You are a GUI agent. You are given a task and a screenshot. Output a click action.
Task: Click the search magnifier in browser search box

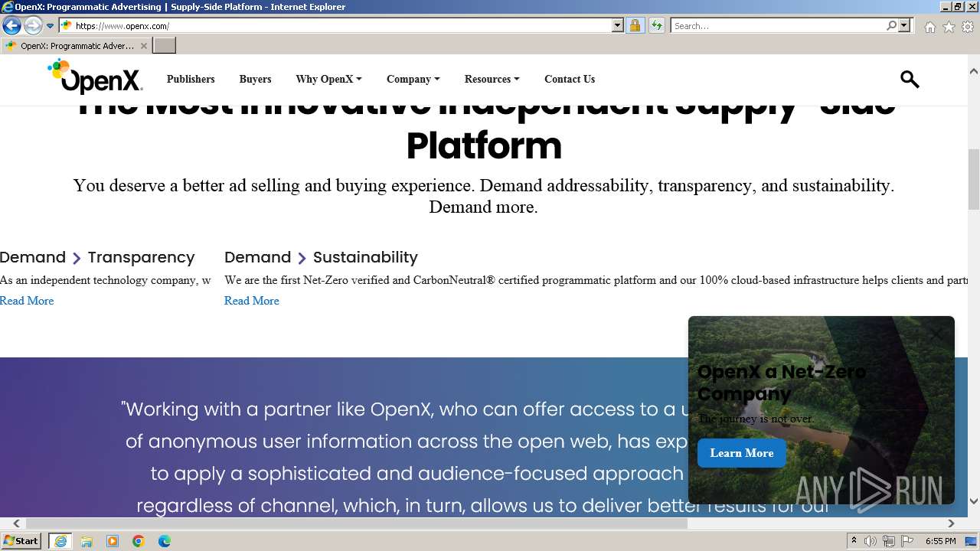tap(891, 26)
